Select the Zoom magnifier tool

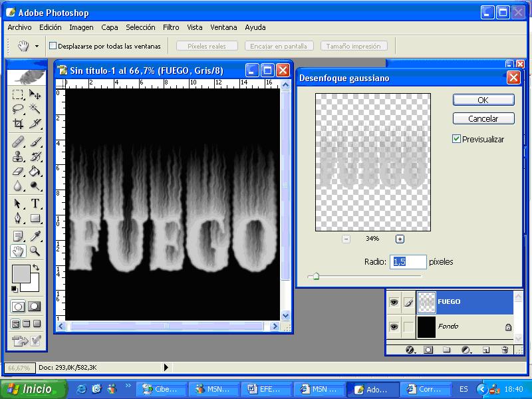point(35,251)
